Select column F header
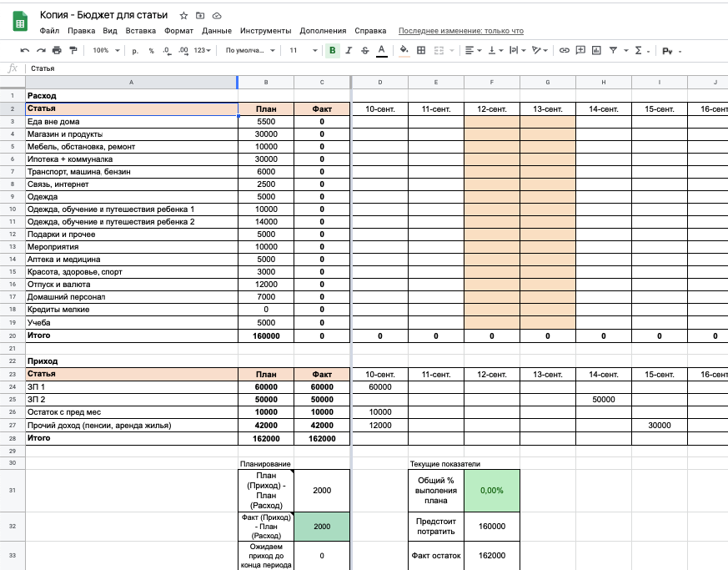 [492, 83]
